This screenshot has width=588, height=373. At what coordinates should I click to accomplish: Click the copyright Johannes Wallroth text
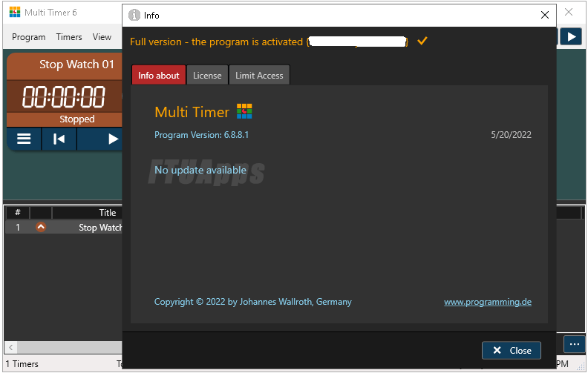252,302
